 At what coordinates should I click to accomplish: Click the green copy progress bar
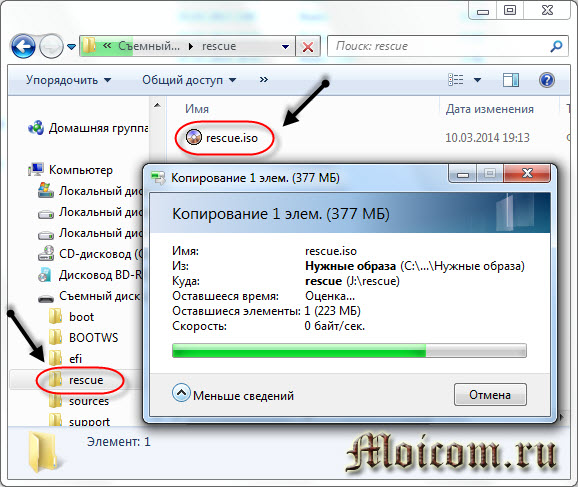[x=349, y=350]
